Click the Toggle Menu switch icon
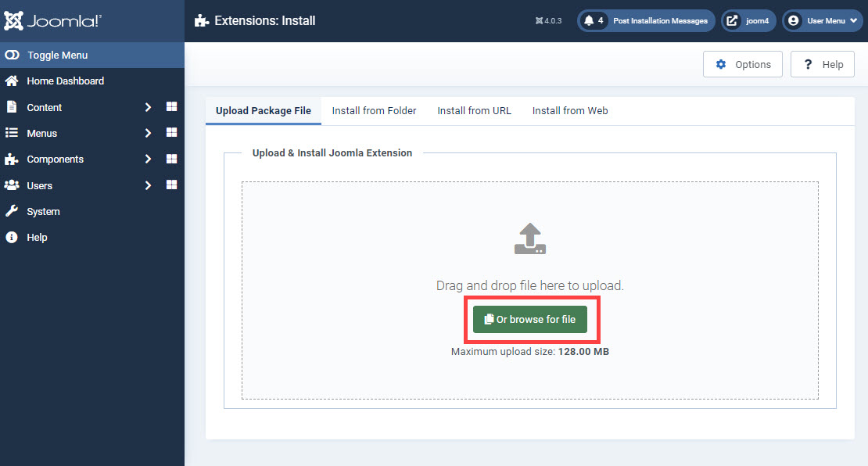The height and width of the screenshot is (466, 868). point(13,55)
